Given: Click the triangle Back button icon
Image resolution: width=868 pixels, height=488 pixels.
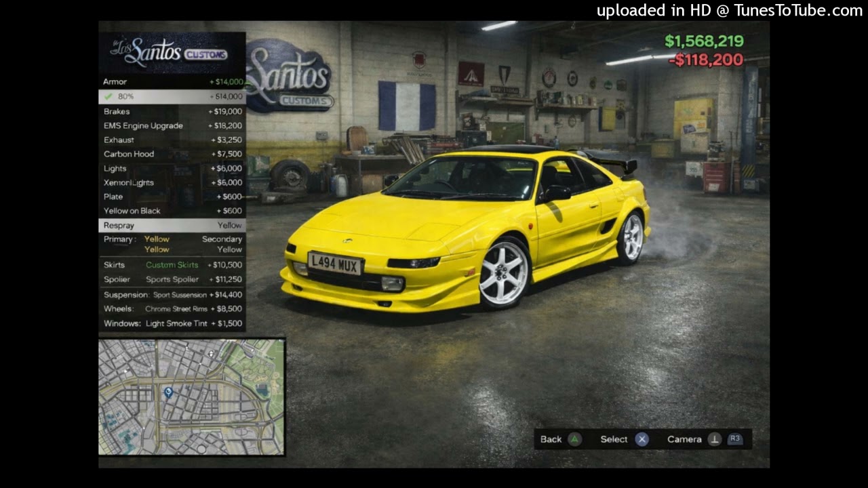Looking at the screenshot, I should tap(574, 439).
